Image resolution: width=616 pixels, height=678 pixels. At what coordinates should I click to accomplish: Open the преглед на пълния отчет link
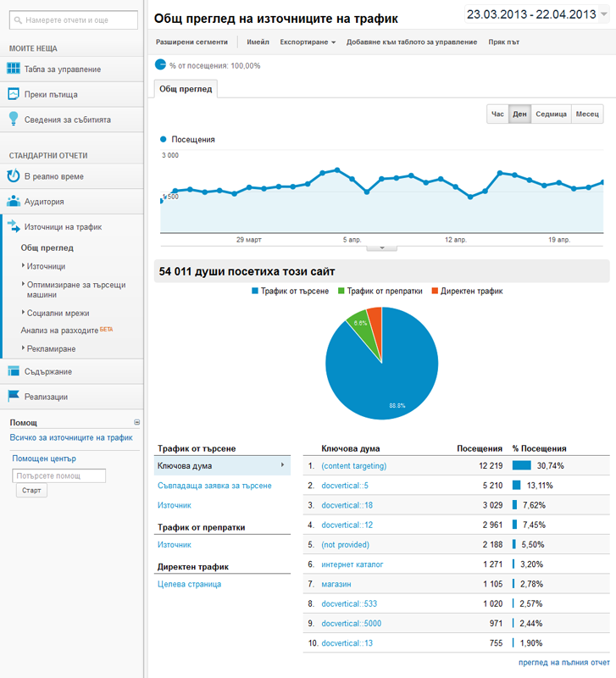[563, 662]
